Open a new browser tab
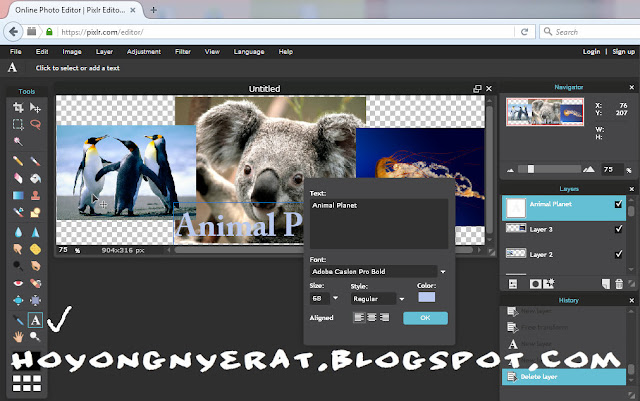This screenshot has height=401, width=640. pos(153,10)
